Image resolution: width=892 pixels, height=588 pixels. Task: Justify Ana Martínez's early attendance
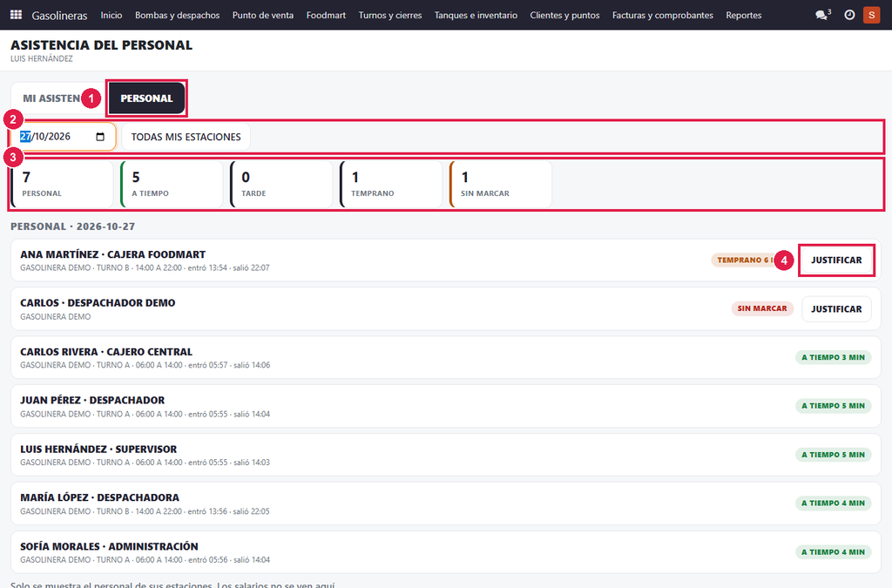(x=836, y=260)
